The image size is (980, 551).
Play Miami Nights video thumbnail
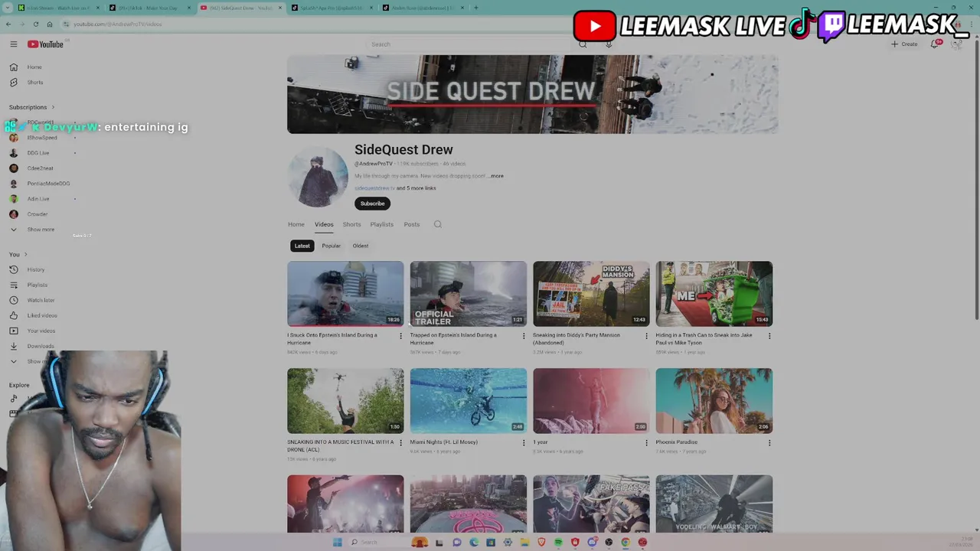coord(468,401)
